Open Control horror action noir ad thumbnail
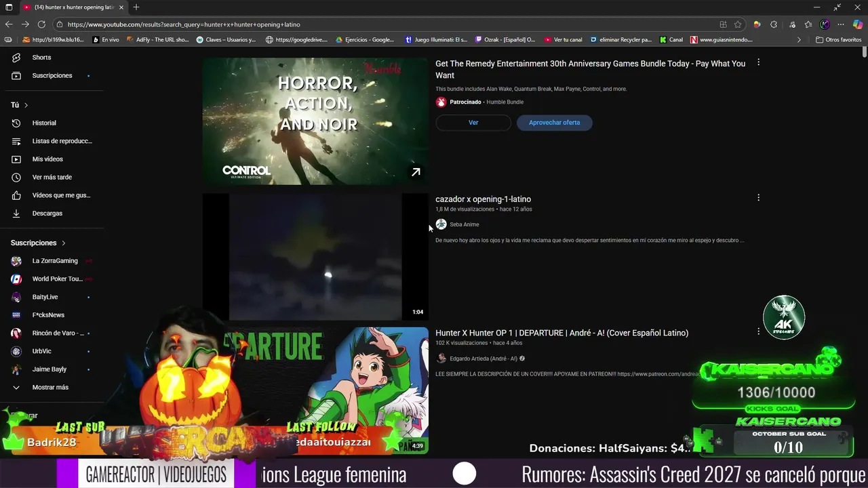Screen dimensions: 868x488 click(x=315, y=121)
